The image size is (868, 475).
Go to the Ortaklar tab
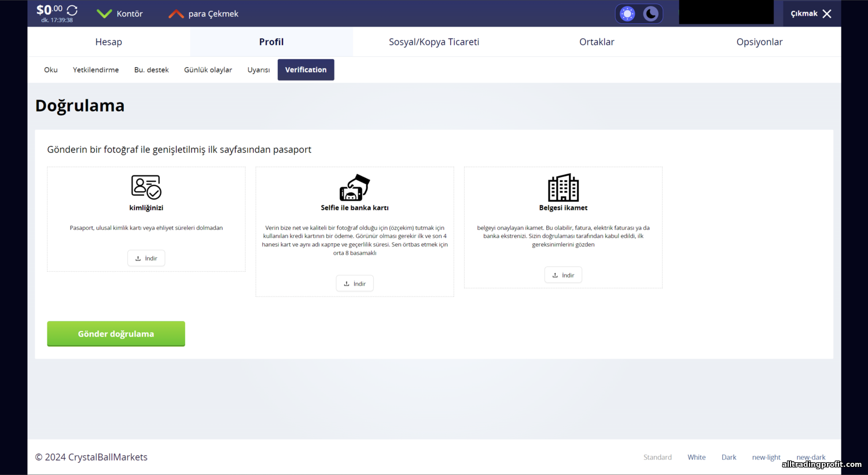pyautogui.click(x=597, y=42)
